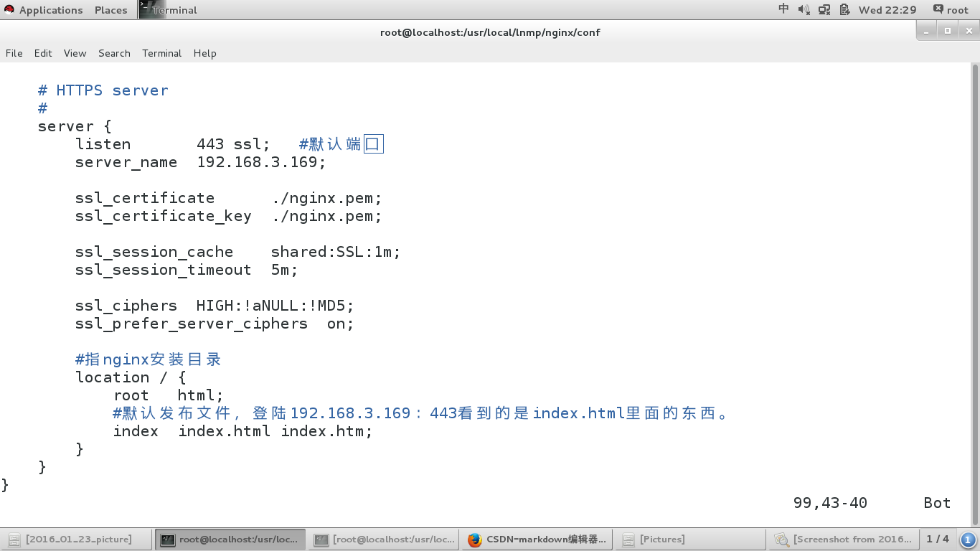Switch to [2016_01_23_picture] taskbar window
This screenshot has height=551, width=980.
pyautogui.click(x=76, y=540)
